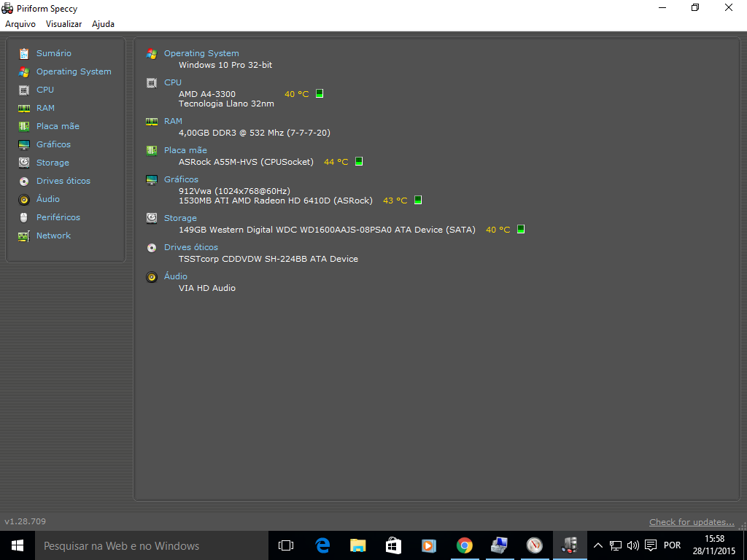747x560 pixels.
Task: Select Gráficos section in sidebar
Action: point(53,144)
